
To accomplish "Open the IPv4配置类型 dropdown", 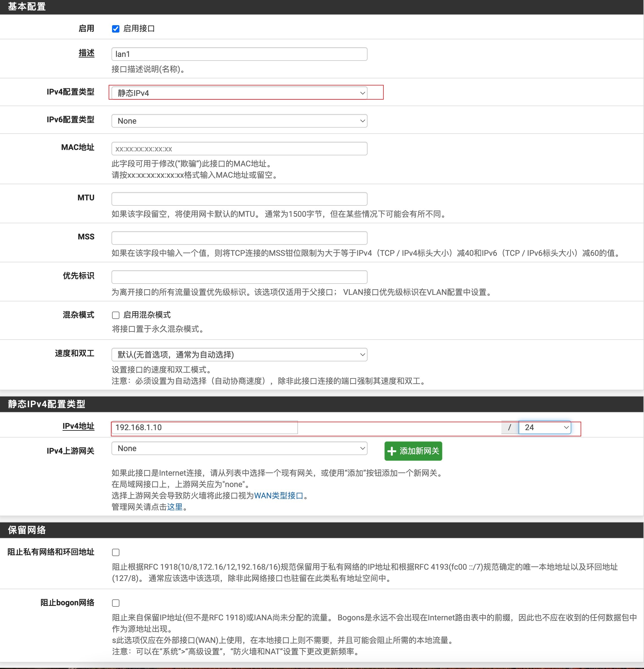I will pyautogui.click(x=239, y=93).
